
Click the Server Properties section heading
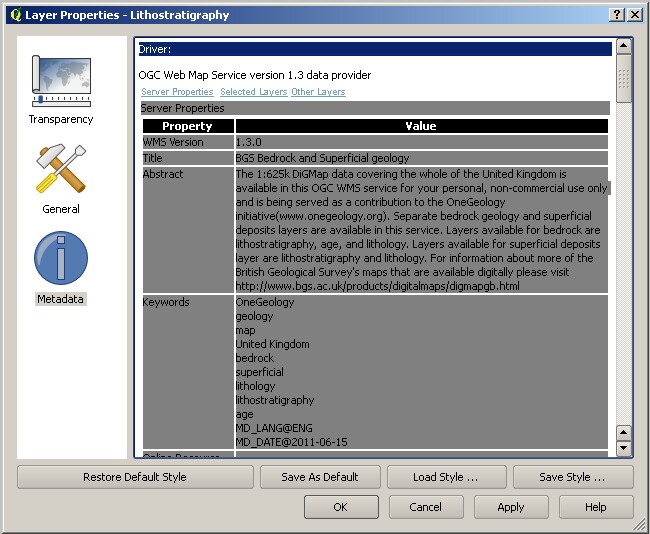(375, 108)
